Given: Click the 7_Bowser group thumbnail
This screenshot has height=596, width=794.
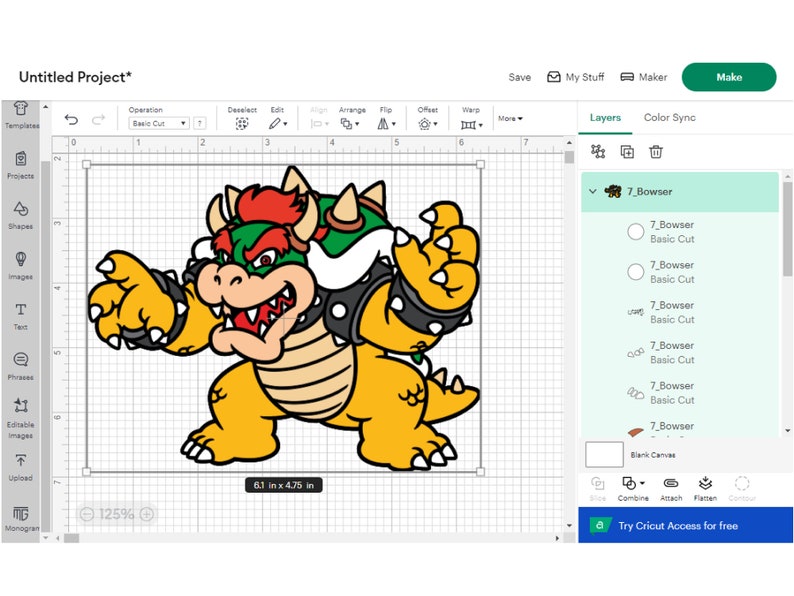Looking at the screenshot, I should click(x=613, y=191).
